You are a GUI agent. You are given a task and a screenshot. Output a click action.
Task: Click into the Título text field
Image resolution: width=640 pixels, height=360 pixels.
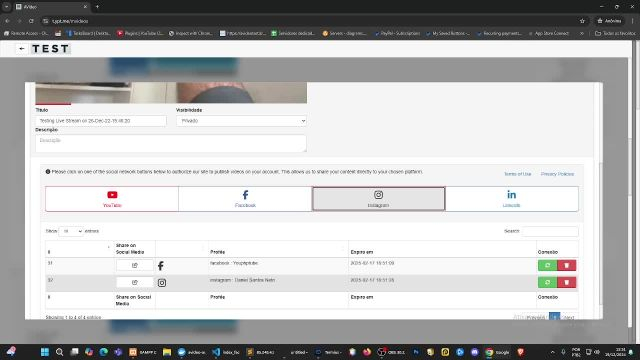pos(101,121)
